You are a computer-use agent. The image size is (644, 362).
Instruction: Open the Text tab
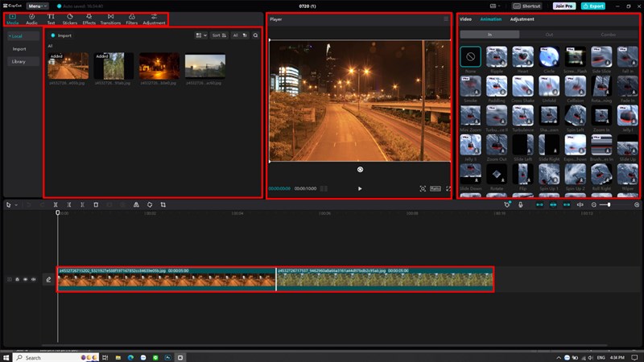51,19
